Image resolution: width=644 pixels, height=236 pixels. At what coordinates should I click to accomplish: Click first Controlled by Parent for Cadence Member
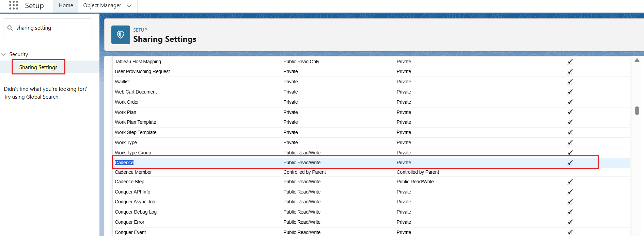pyautogui.click(x=304, y=172)
